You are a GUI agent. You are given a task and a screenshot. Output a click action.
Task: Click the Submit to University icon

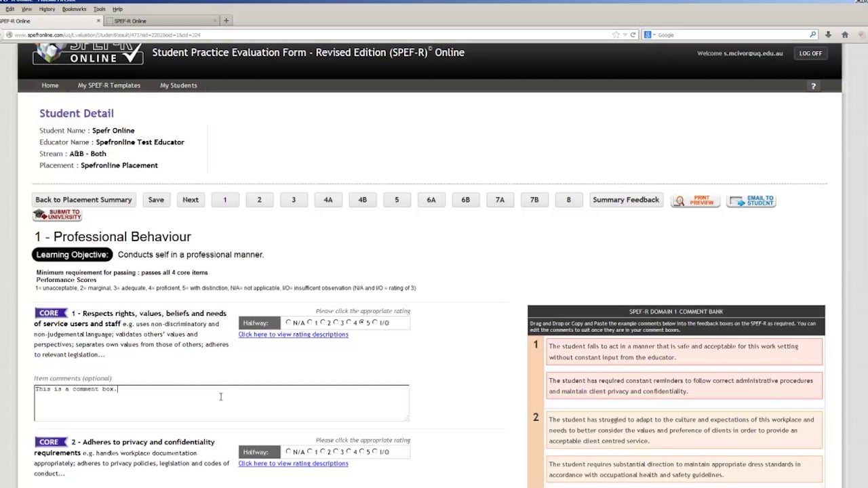57,215
